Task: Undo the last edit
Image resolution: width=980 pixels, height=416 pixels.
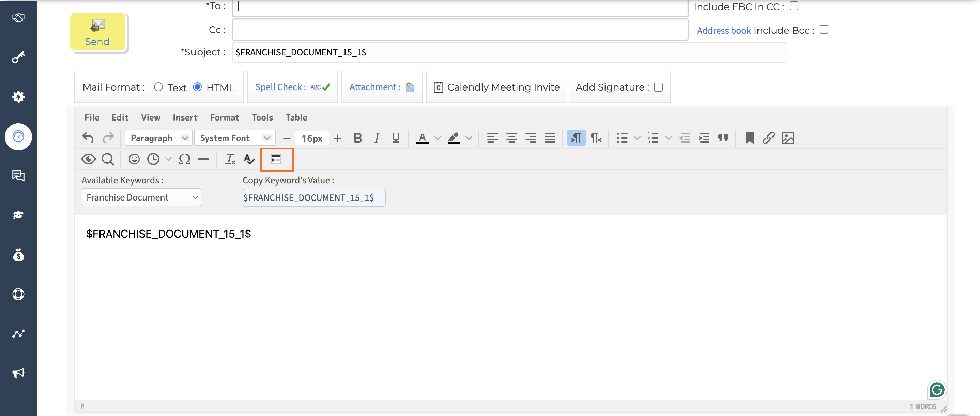Action: click(88, 138)
